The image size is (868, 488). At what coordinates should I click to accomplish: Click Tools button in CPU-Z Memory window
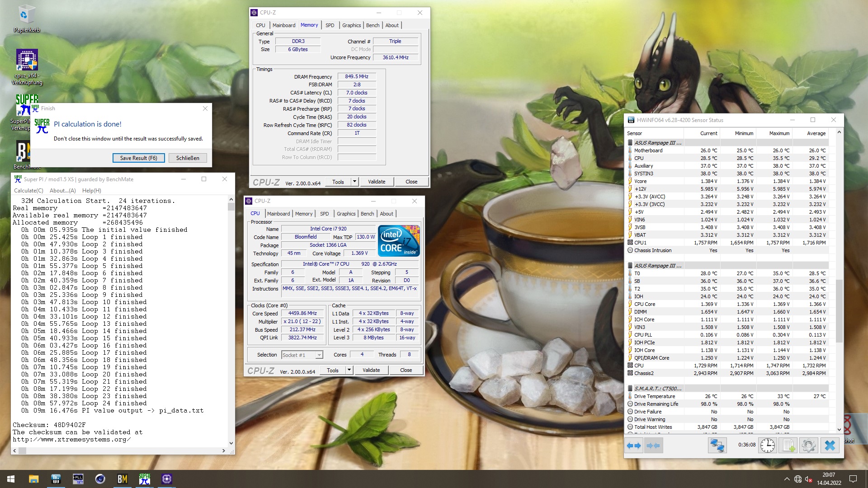pyautogui.click(x=338, y=182)
